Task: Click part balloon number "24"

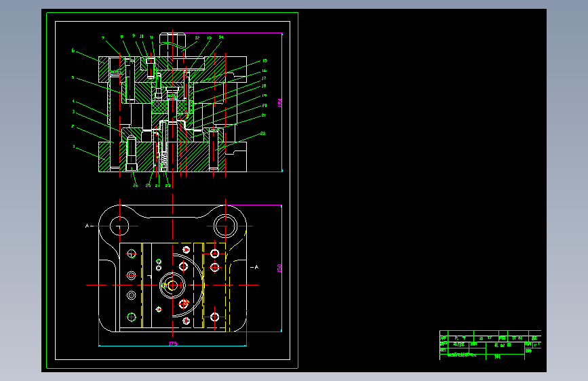Action: [157, 186]
